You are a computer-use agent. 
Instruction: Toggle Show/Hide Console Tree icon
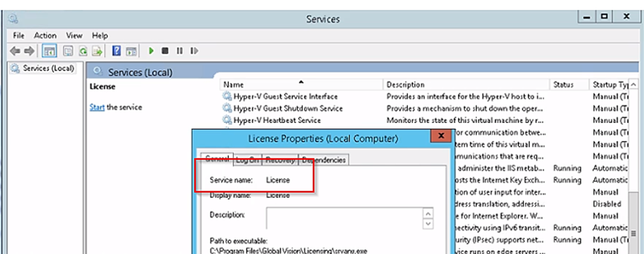[50, 51]
